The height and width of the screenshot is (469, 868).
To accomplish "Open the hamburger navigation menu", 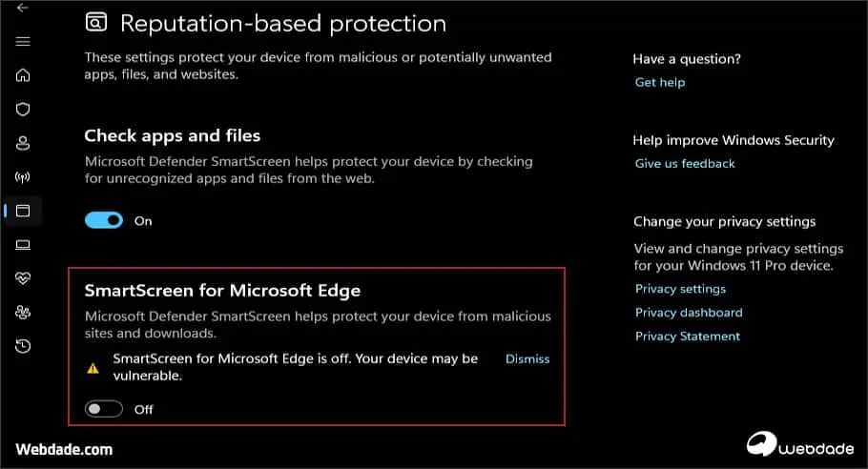I will 23,42.
